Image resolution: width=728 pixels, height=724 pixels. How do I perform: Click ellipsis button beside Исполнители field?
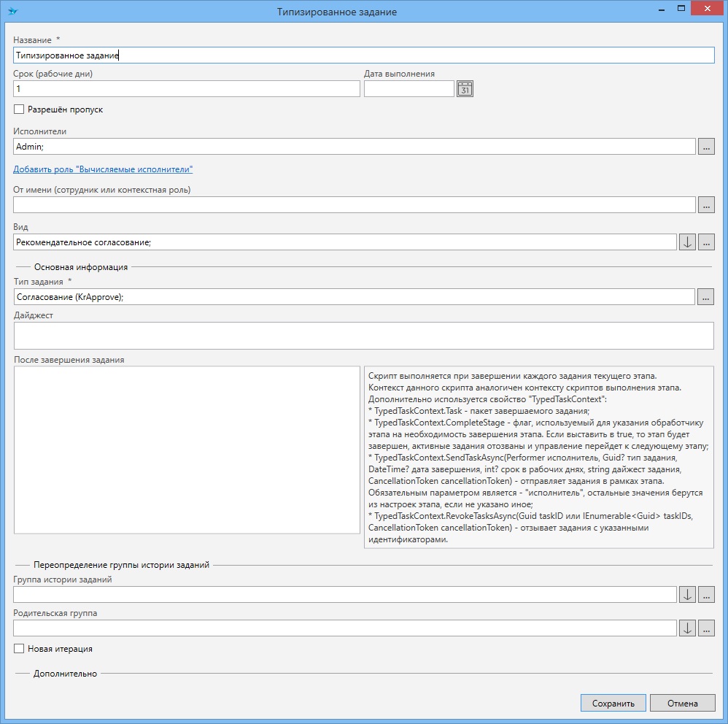(705, 147)
